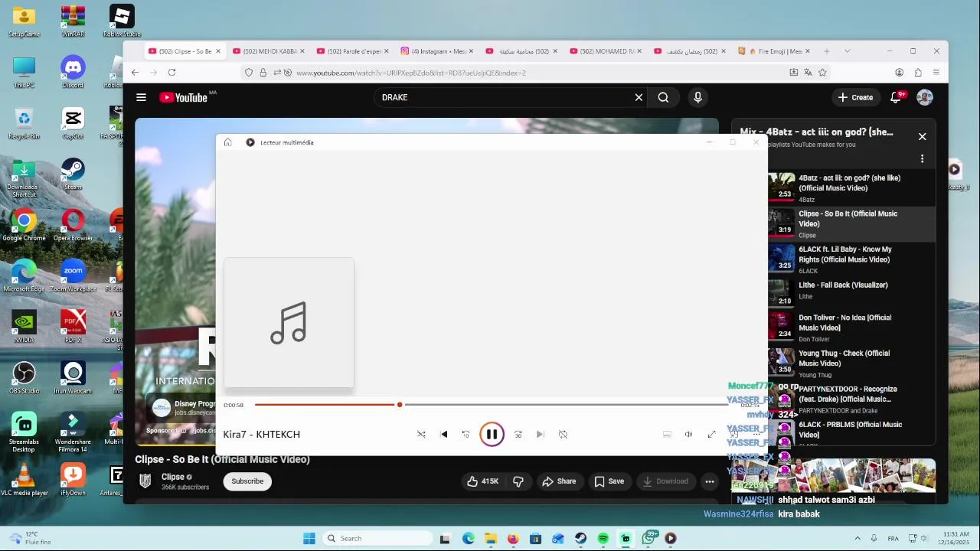Viewport: 980px width, 551px height.
Task: Open a new browser tab
Action: (827, 51)
